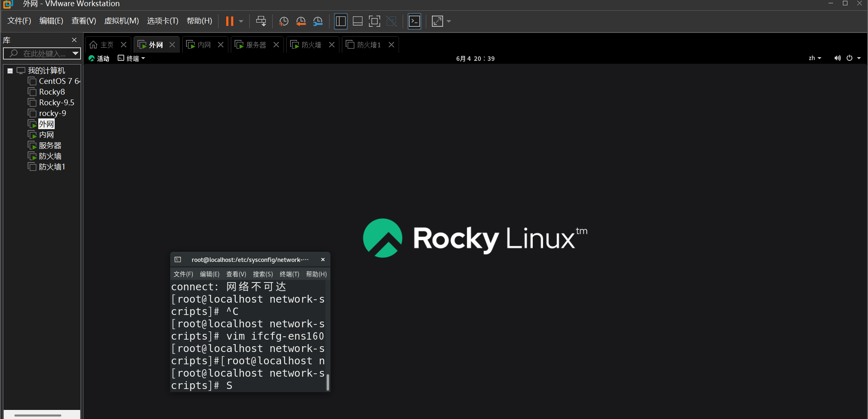This screenshot has height=419, width=868.
Task: Click the terminal window title icon
Action: (178, 259)
